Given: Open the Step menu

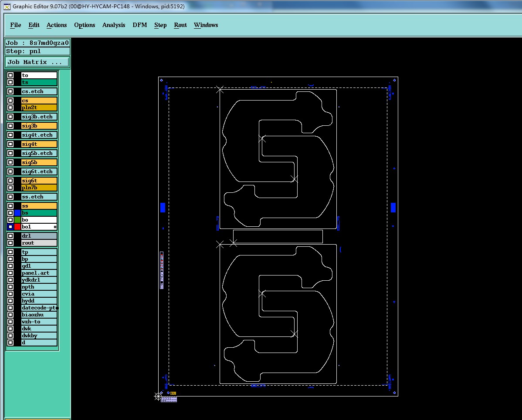Looking at the screenshot, I should pos(160,25).
